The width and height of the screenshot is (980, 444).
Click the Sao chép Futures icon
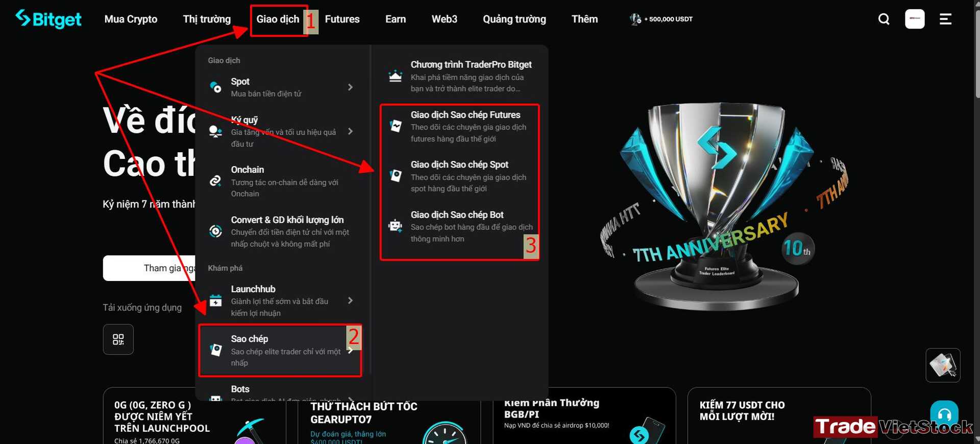pyautogui.click(x=395, y=126)
